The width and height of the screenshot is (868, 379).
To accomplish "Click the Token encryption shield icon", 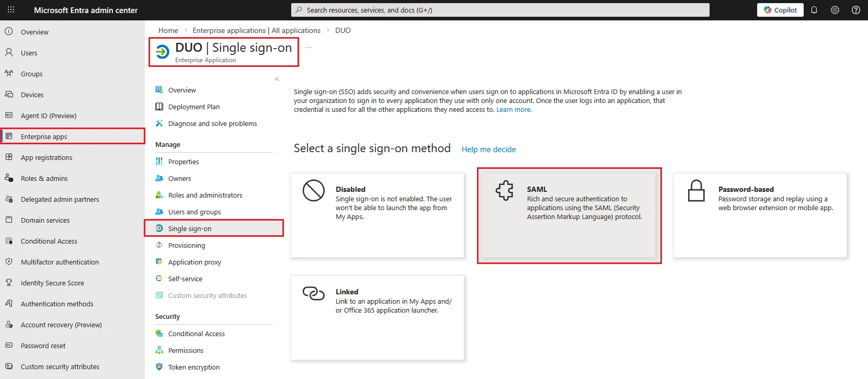I will click(x=159, y=367).
